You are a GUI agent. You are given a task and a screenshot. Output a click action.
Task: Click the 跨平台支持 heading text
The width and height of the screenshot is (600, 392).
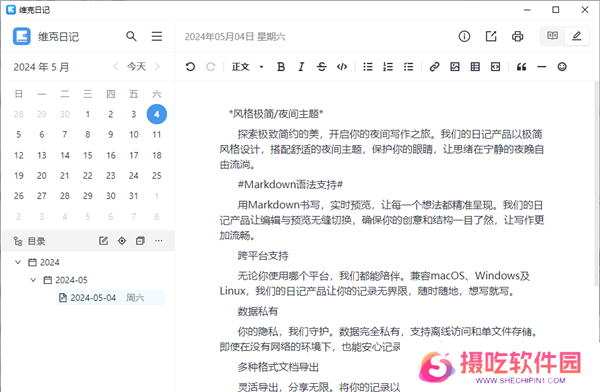pyautogui.click(x=263, y=256)
